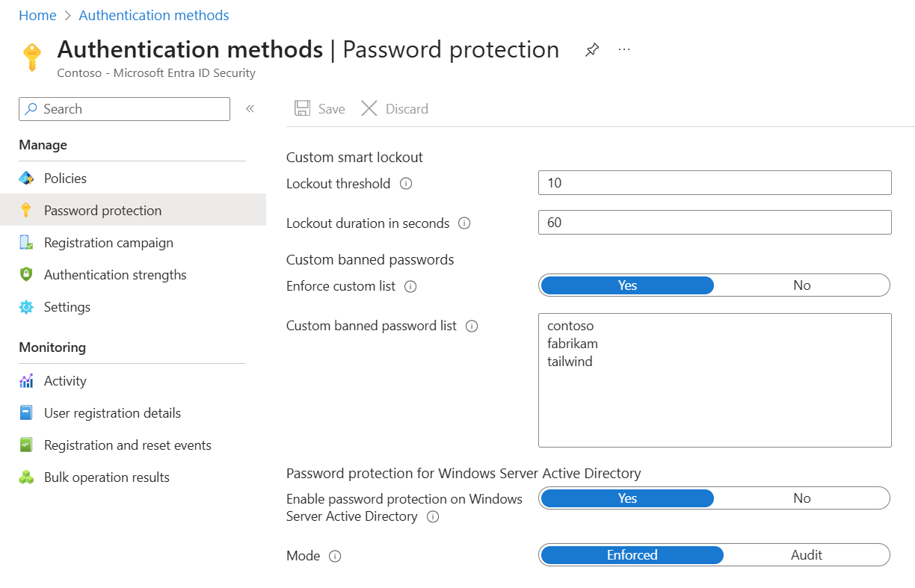Click info icon for Custom banned password list
This screenshot has height=588, width=915.
tap(472, 327)
